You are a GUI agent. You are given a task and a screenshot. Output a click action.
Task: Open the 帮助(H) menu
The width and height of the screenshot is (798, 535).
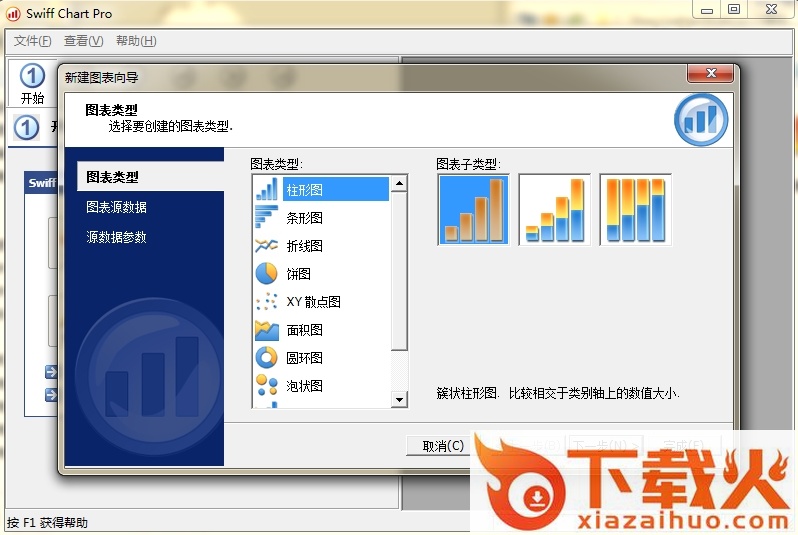pos(136,41)
